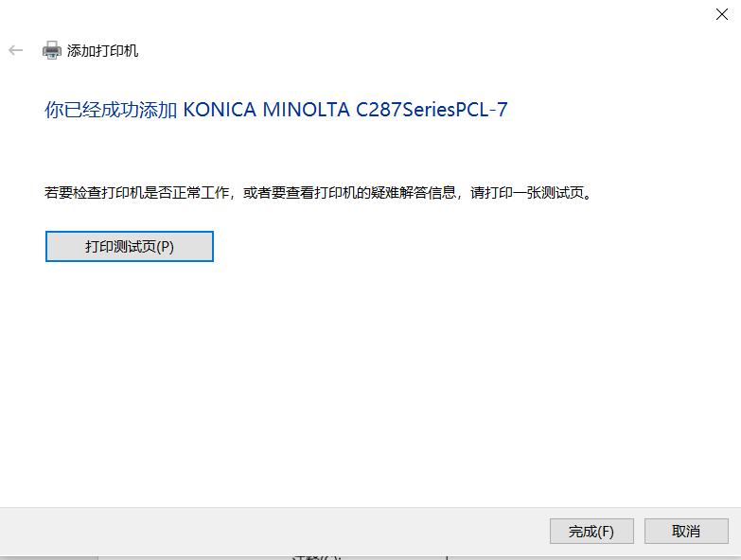This screenshot has width=741, height=560.
Task: Click the 添加打印机 window title text
Action: coord(102,50)
